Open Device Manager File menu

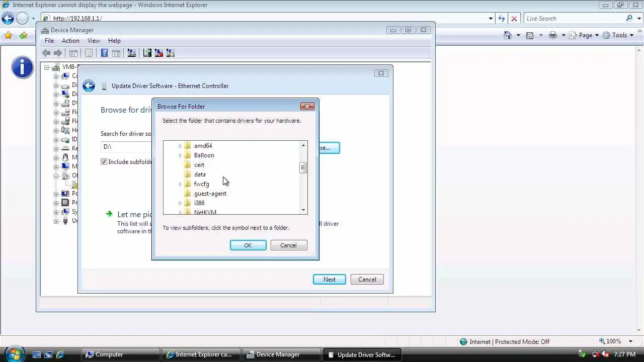coord(49,41)
